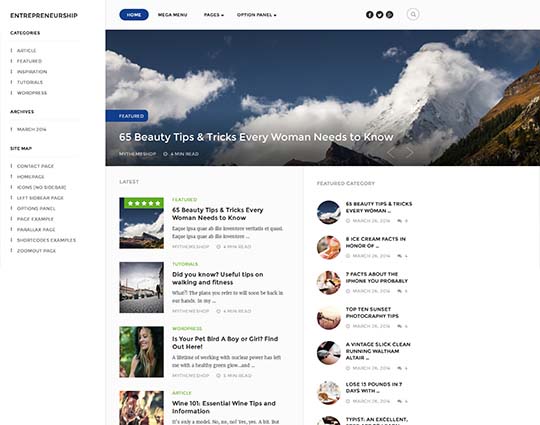Click the Top Ten Sunset Photography thumbnail
Viewport: 540px width, 425px height.
pyautogui.click(x=329, y=318)
